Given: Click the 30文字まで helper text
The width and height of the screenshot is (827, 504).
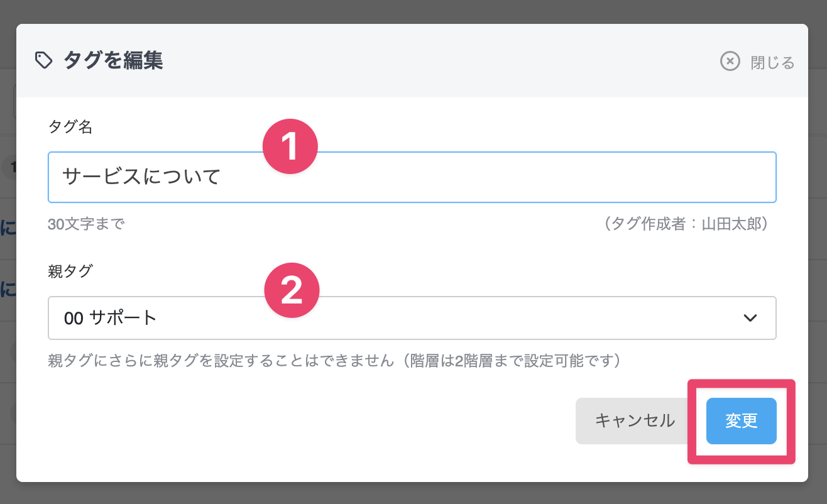Looking at the screenshot, I should 86,224.
